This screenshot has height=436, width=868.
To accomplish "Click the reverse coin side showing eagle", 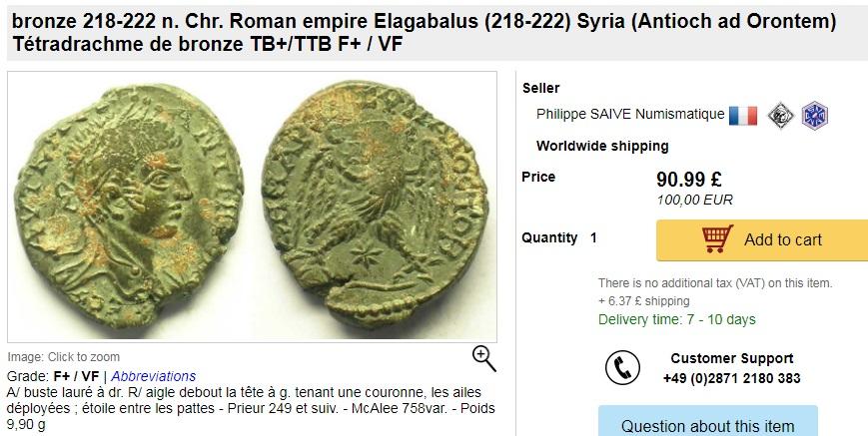I will [x=375, y=204].
